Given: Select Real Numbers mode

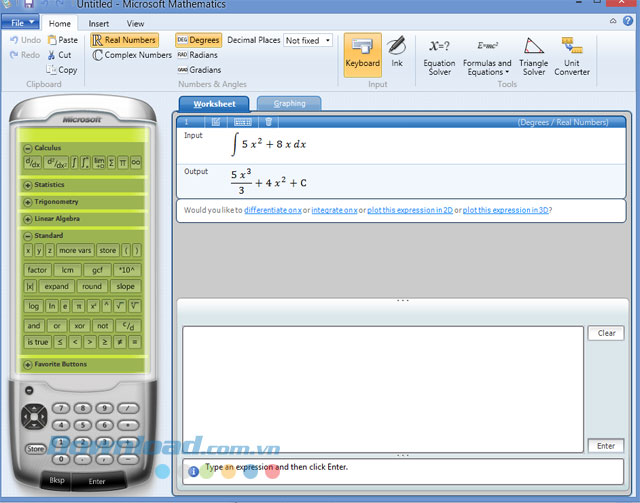Looking at the screenshot, I should coord(124,40).
